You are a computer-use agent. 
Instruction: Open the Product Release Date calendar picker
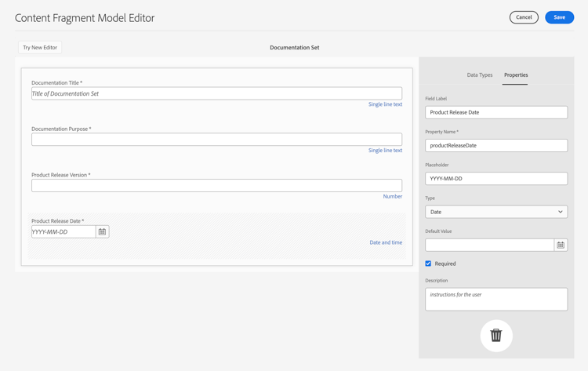[102, 232]
